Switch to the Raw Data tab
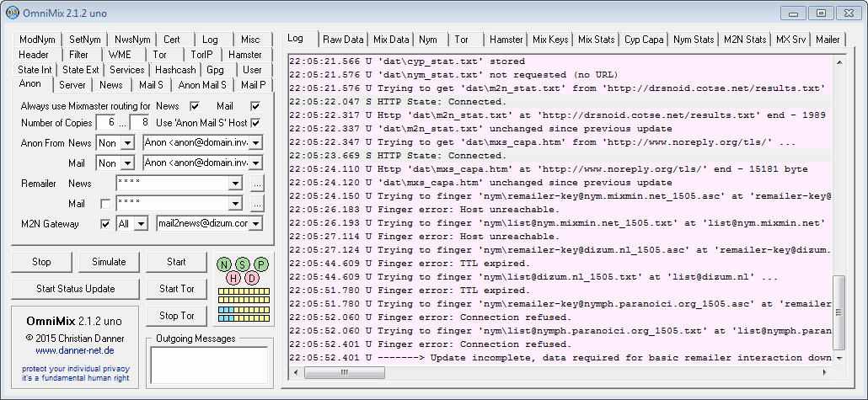This screenshot has height=400, width=868. point(343,40)
